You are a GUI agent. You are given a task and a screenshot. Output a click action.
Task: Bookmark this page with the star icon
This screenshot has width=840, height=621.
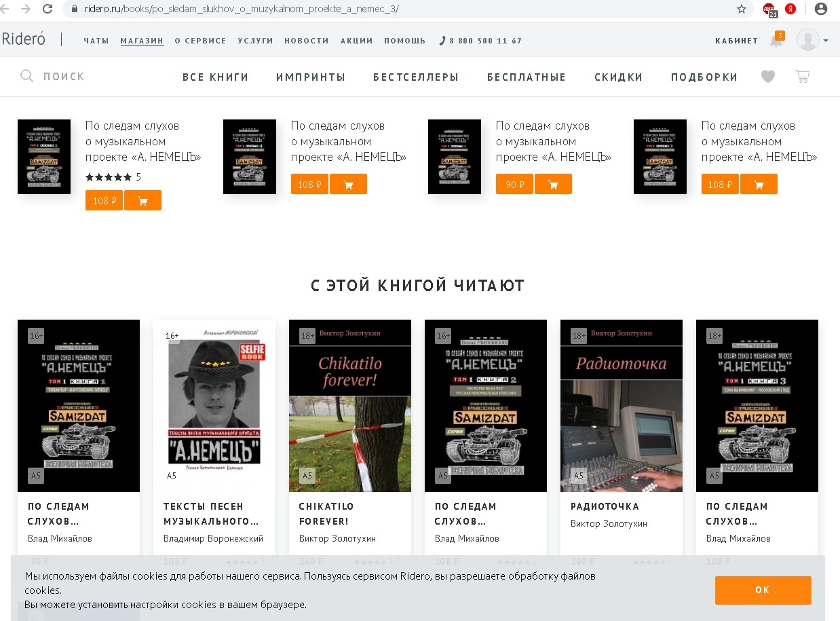(742, 9)
